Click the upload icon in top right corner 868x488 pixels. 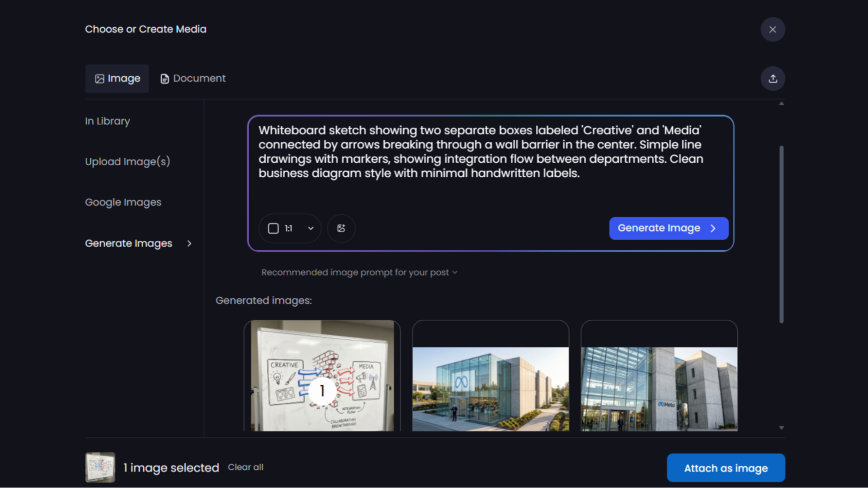click(x=772, y=79)
